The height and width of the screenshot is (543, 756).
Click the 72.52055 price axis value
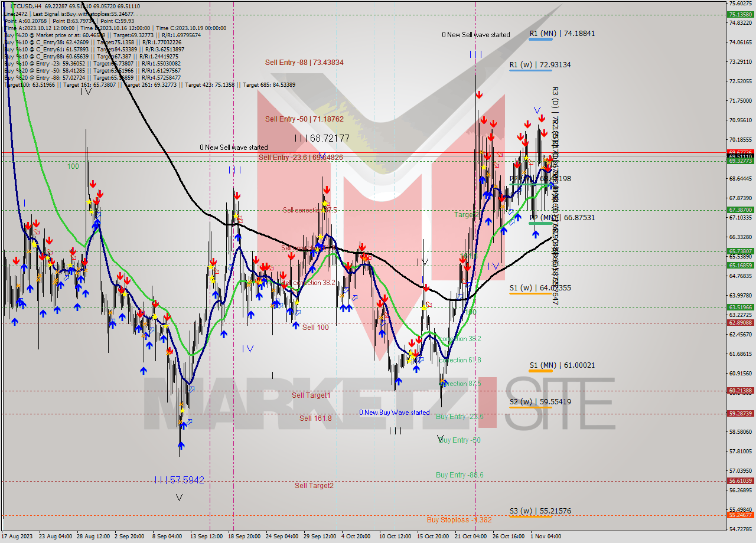(740, 81)
